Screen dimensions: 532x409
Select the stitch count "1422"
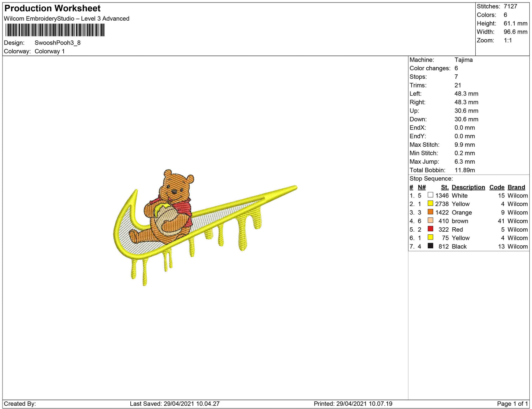pyautogui.click(x=442, y=212)
